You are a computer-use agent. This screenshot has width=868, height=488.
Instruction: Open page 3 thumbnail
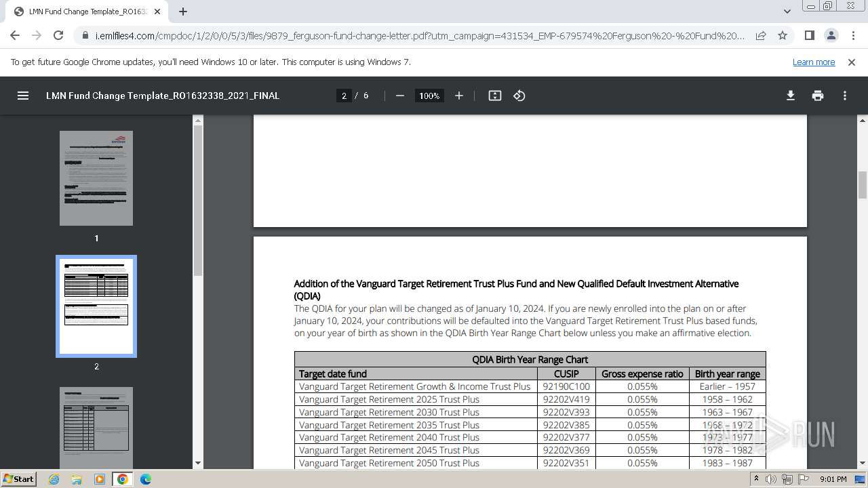coord(96,427)
